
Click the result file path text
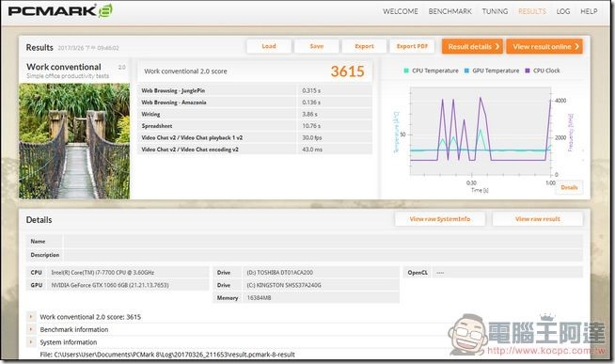point(167,355)
